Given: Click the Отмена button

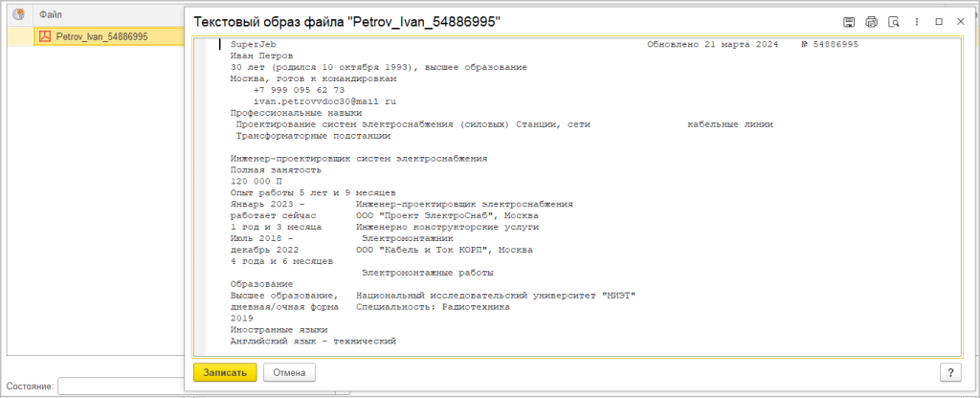Looking at the screenshot, I should 289,372.
